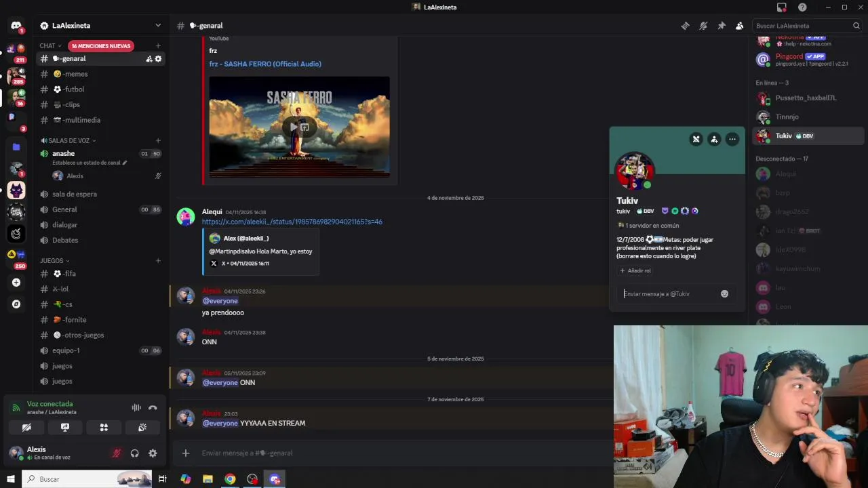Toggle noise suppression in voice panel

coord(136,407)
